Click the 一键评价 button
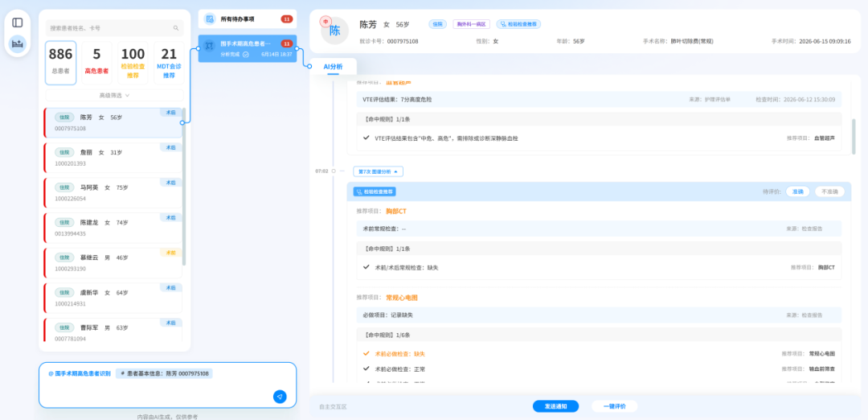Image resolution: width=868 pixels, height=420 pixels. tap(615, 406)
